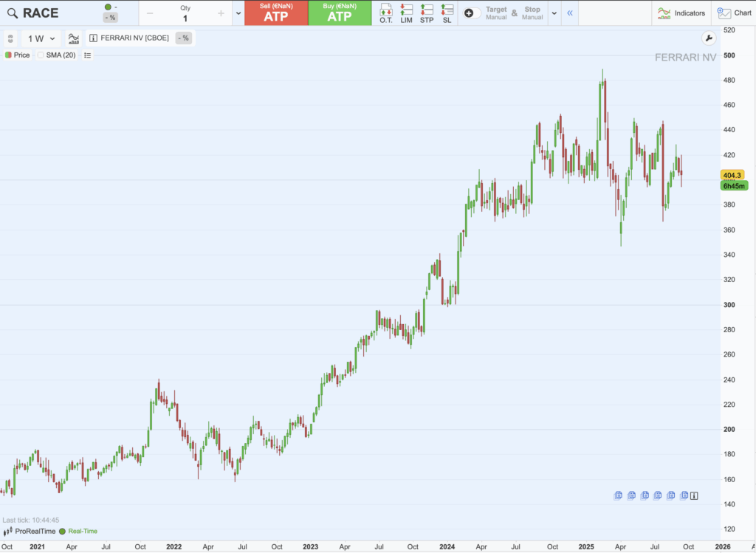Select the LIM limit order icon
Image resolution: width=756 pixels, height=553 pixels.
(x=406, y=13)
